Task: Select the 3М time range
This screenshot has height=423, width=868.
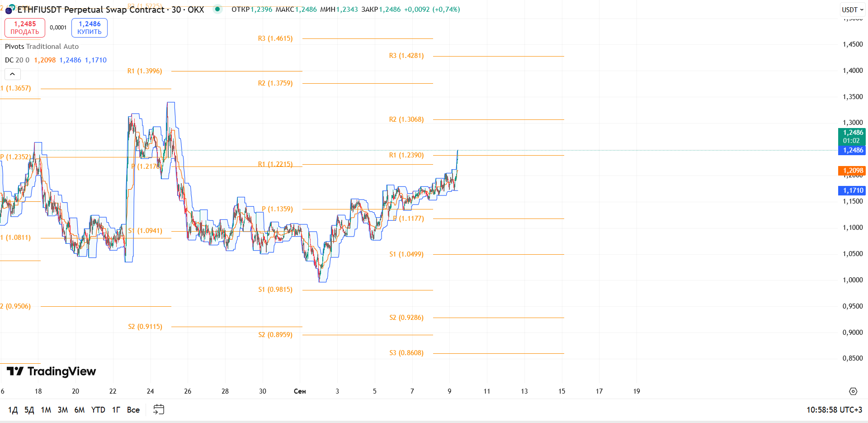Action: click(63, 410)
